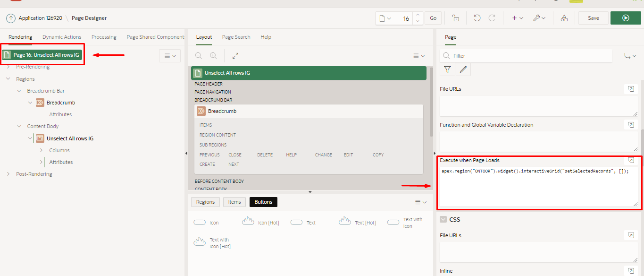Expand the Columns node under Unselect All rows IG
Image resolution: width=644 pixels, height=276 pixels.
[x=42, y=150]
